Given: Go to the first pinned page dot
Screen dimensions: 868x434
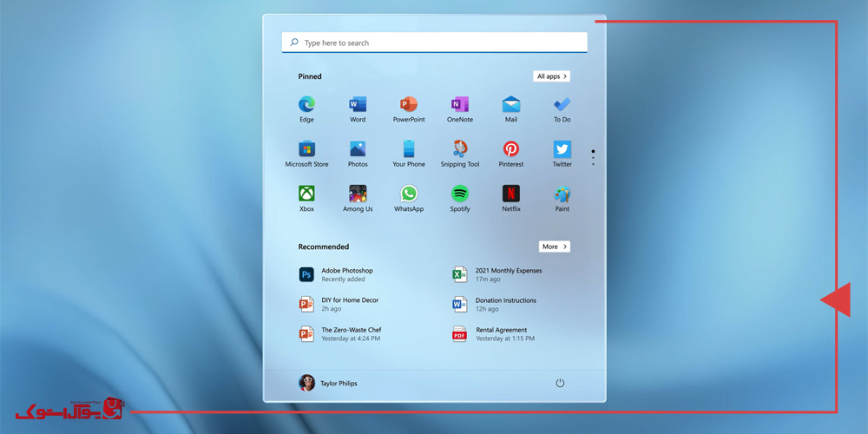Looking at the screenshot, I should [x=593, y=150].
